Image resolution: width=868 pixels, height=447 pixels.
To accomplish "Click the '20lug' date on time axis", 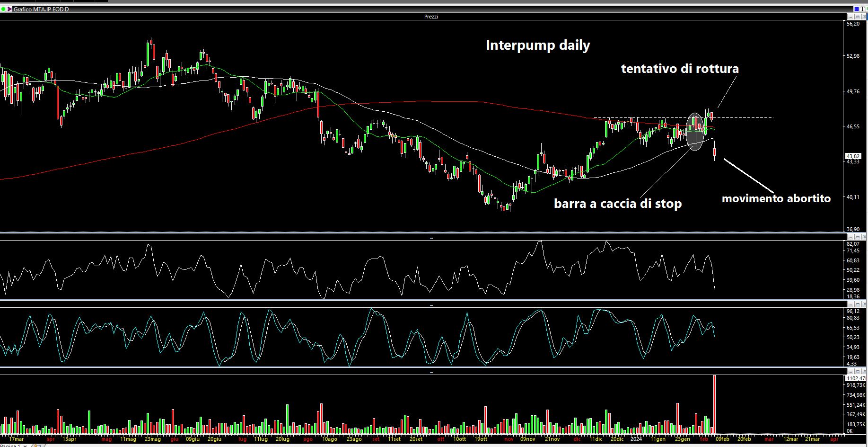I will [282, 439].
